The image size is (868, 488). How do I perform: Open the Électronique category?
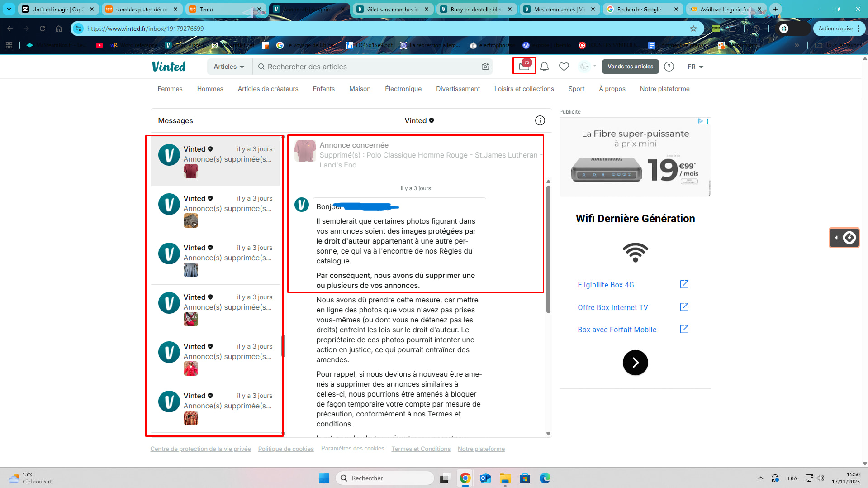tap(403, 89)
